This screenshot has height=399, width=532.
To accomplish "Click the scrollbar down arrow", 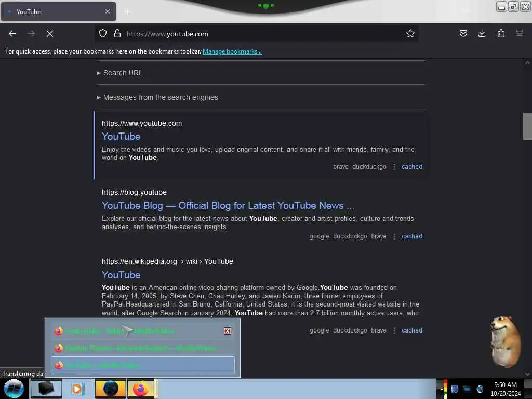I will click(527, 374).
